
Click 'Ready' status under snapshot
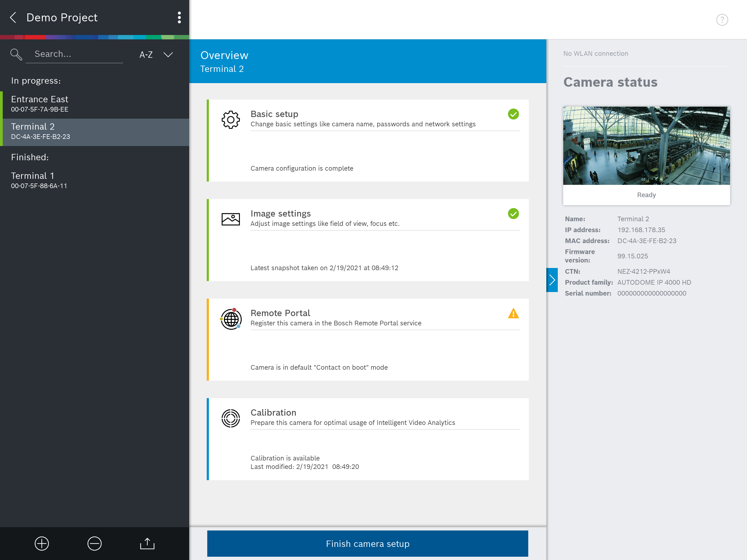pos(646,195)
